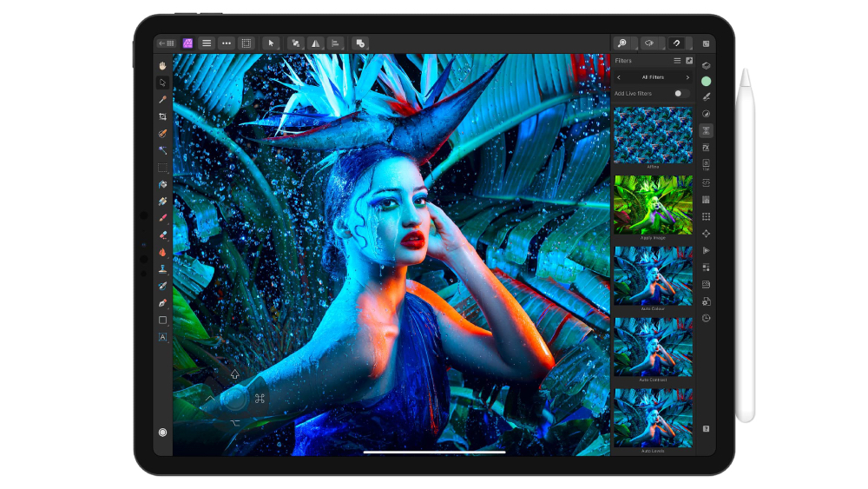Screen dimensions: 868x489
Task: Select the Hand (View) tool
Action: point(162,65)
